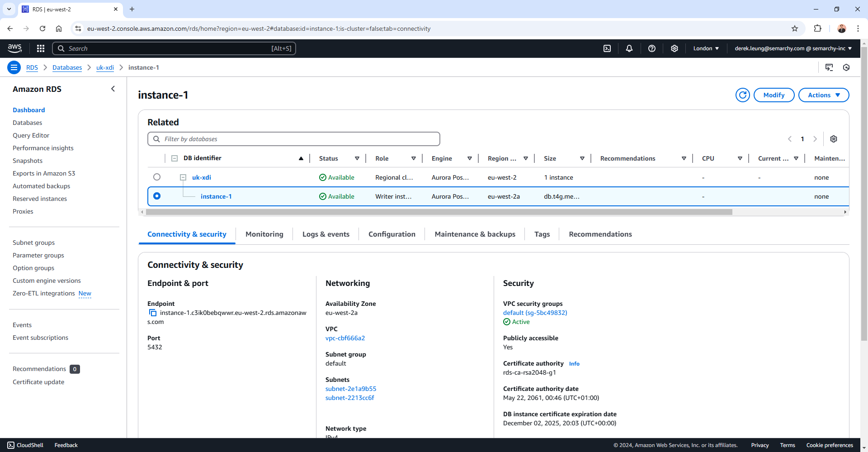The image size is (868, 452).
Task: Open Snapshots in sidebar
Action: click(x=28, y=161)
